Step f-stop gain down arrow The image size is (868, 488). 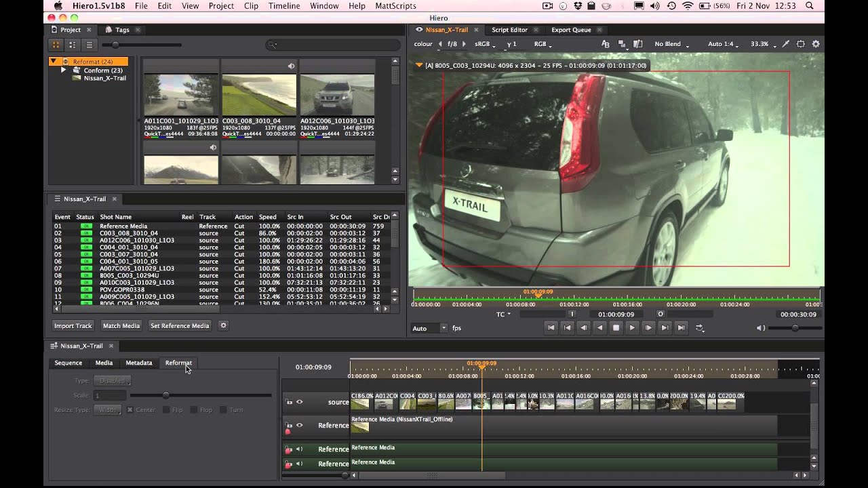tap(440, 44)
